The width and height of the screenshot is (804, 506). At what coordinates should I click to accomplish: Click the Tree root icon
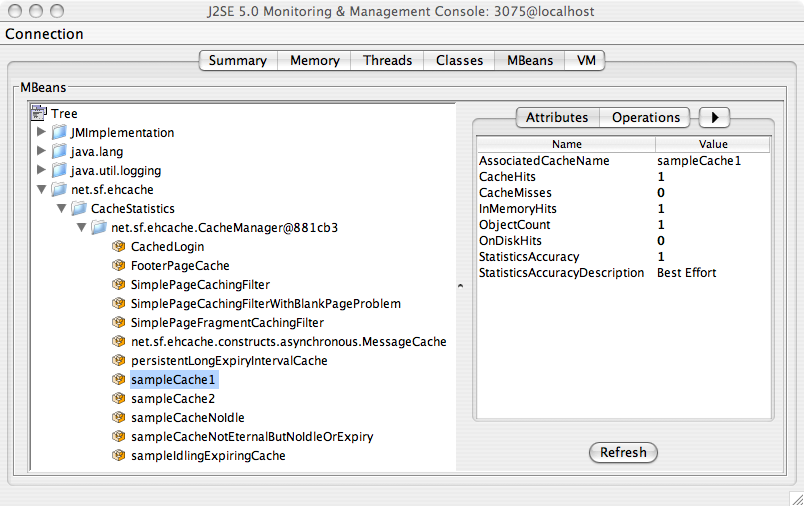click(39, 112)
